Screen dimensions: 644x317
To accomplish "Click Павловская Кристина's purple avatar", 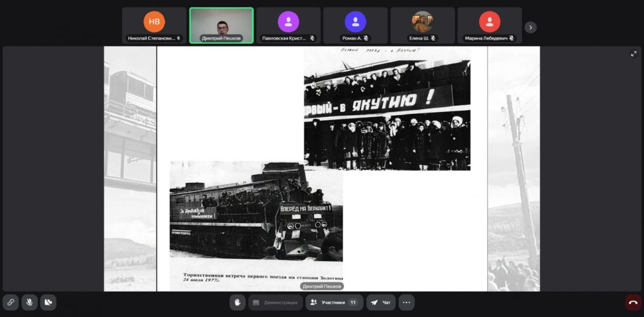I will [288, 22].
